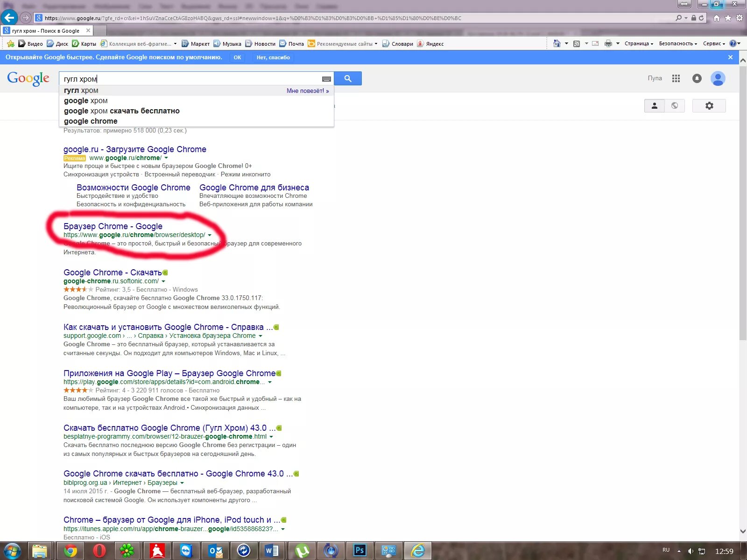Viewport: 747px width, 560px height.
Task: Choose suggestion 'google хром скачать бесплатно'
Action: pos(122,111)
